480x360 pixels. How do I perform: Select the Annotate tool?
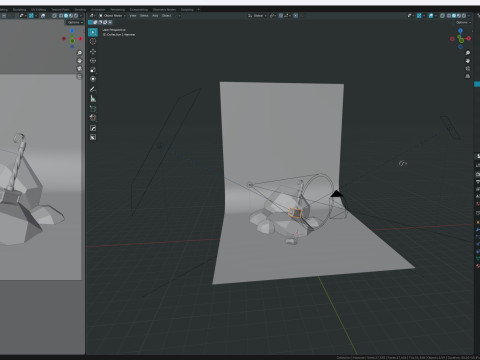(x=93, y=89)
